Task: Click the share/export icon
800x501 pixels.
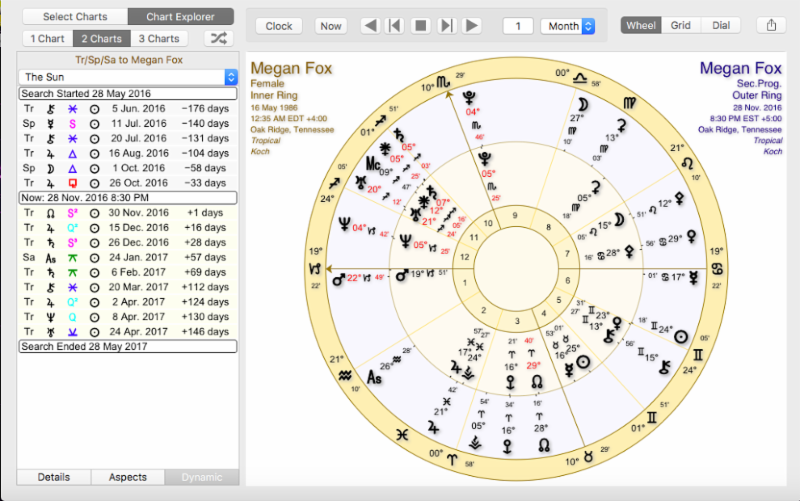Action: tap(770, 26)
